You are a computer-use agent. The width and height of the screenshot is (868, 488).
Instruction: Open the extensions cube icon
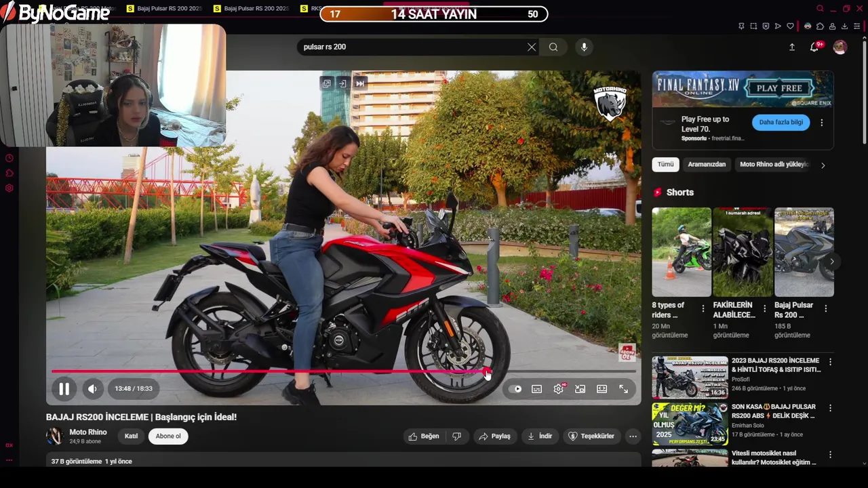(820, 26)
